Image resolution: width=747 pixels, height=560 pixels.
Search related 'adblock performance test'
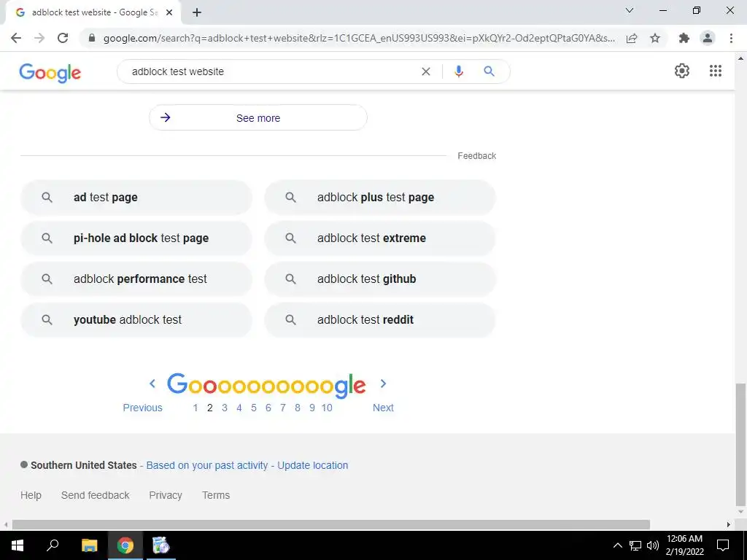(136, 279)
